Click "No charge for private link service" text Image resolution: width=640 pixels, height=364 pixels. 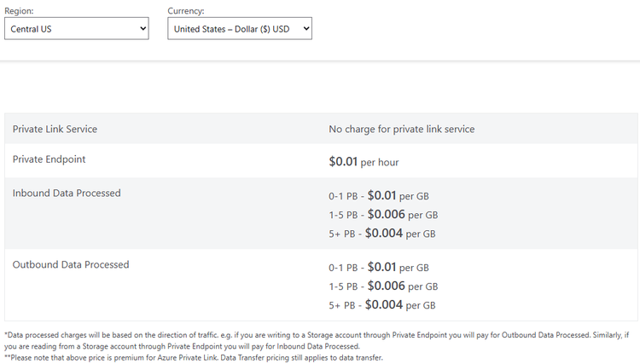[401, 130]
